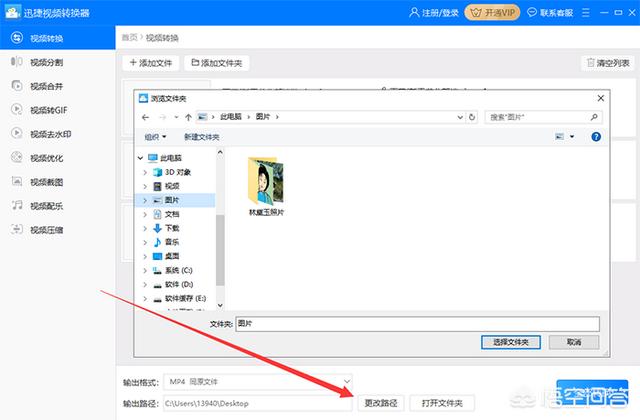Click 联系客服 chat icon
The height and width of the screenshot is (420, 640).
point(532,13)
